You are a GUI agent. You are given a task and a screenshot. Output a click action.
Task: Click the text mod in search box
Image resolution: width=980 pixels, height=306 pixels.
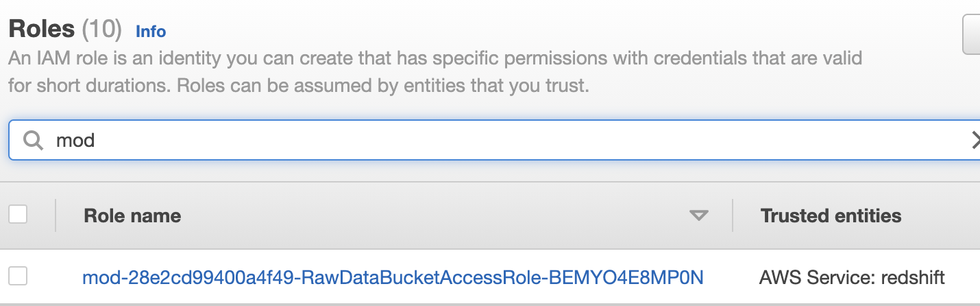coord(75,141)
